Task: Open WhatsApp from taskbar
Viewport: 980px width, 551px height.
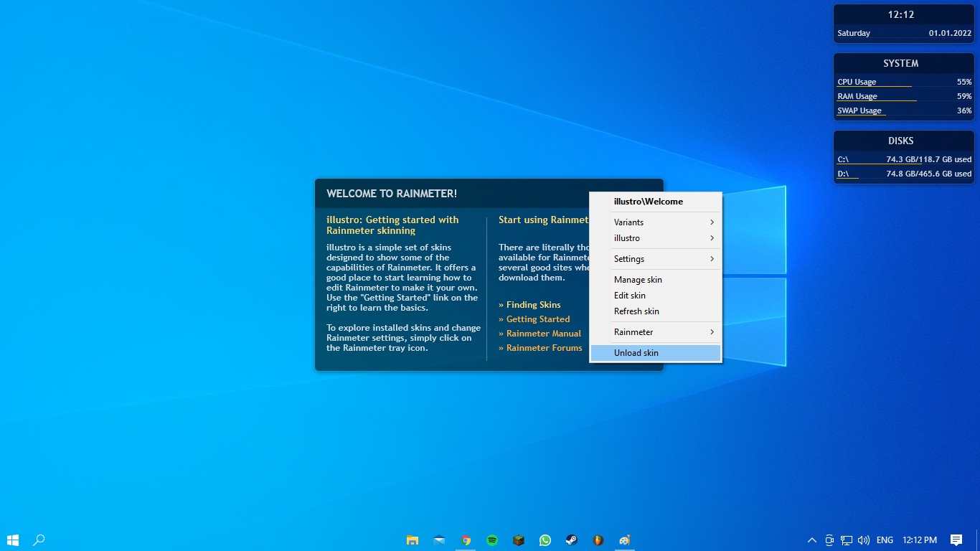Action: click(x=545, y=540)
